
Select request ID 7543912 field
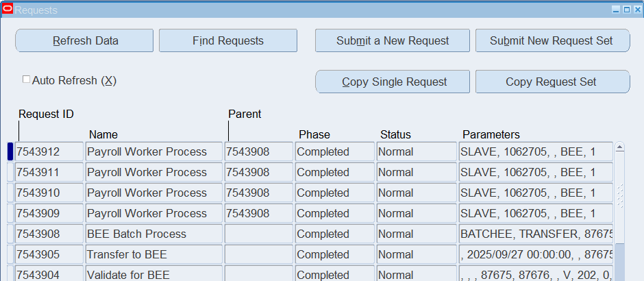(x=49, y=151)
